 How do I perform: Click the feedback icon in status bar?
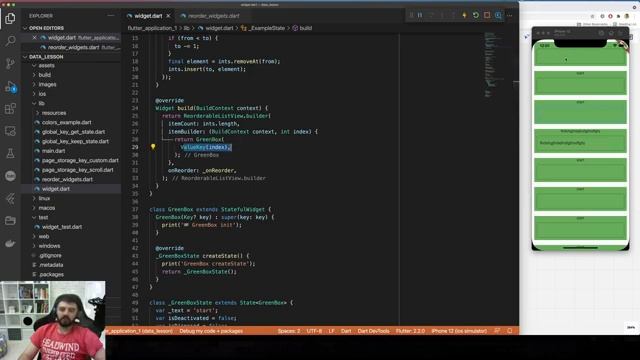pos(497,331)
